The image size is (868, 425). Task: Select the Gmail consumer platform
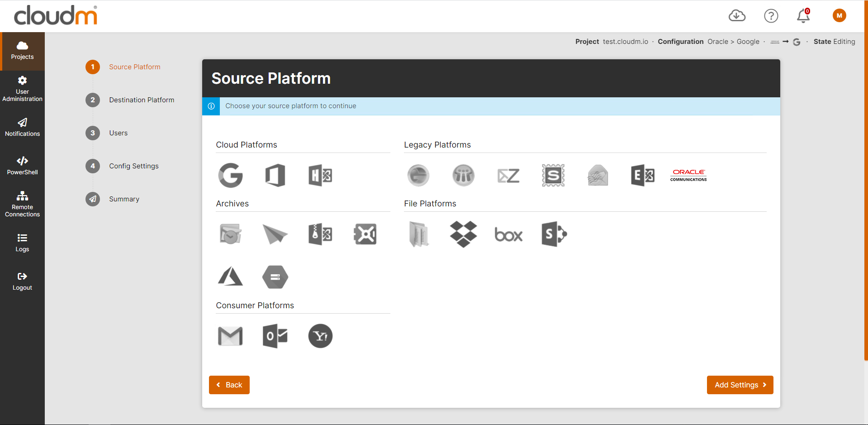coord(230,336)
